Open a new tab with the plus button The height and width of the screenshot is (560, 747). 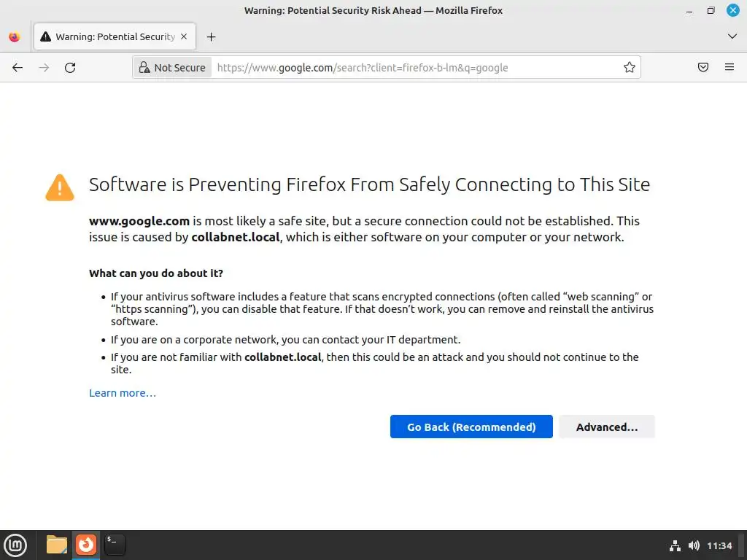[211, 36]
